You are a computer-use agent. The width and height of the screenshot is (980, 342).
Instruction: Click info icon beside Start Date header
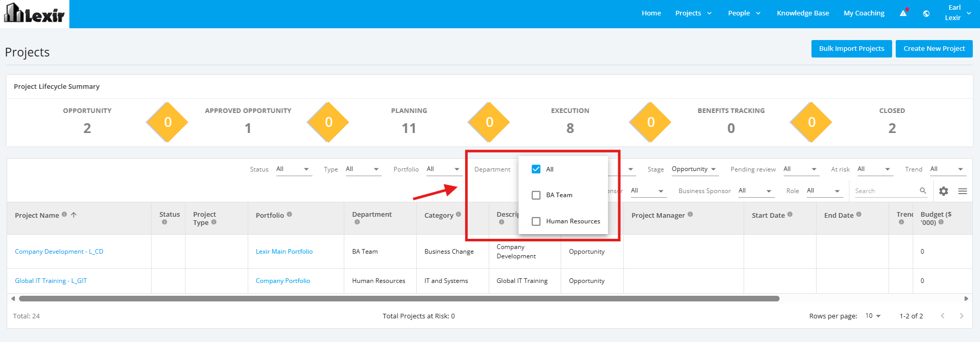coord(790,214)
